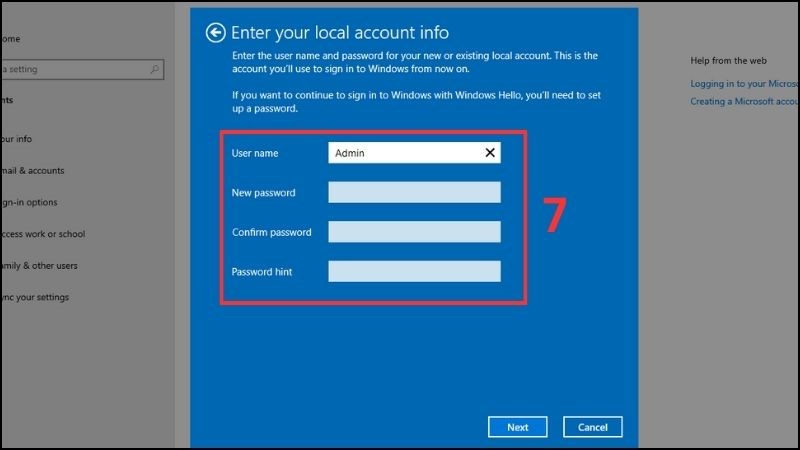
Task: Click the New password label
Action: (x=263, y=193)
